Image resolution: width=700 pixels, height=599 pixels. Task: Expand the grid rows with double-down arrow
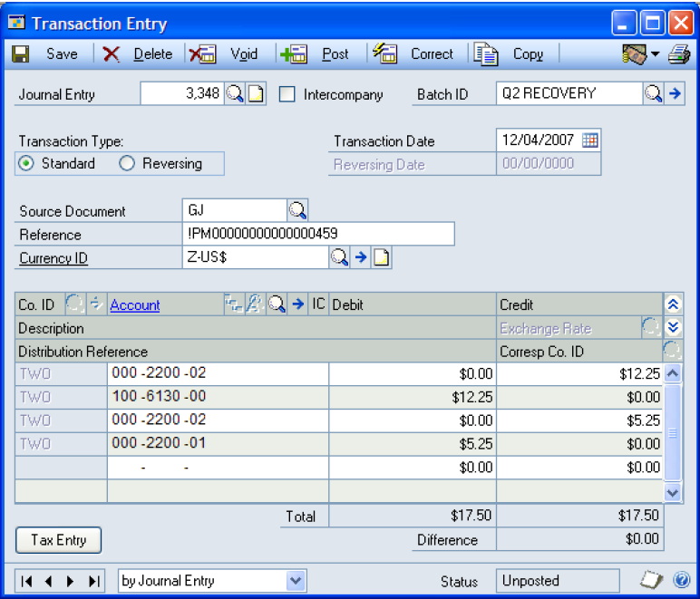point(672,327)
